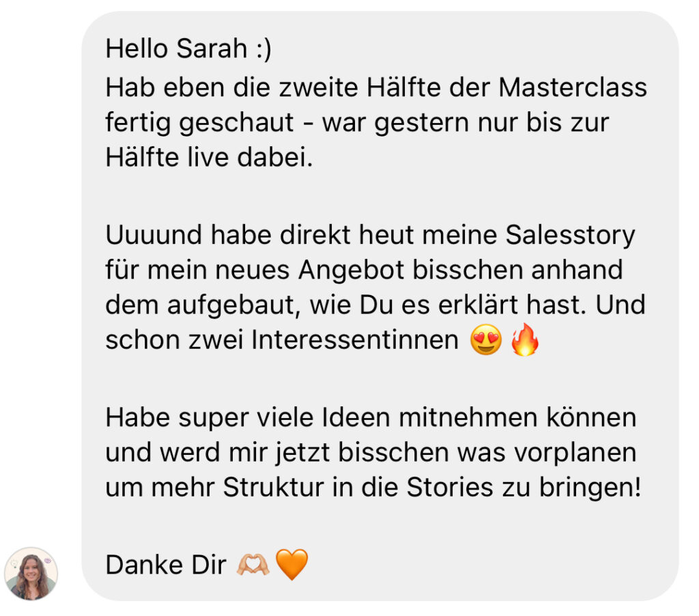Open the sender's profile picture avatar

click(x=31, y=574)
